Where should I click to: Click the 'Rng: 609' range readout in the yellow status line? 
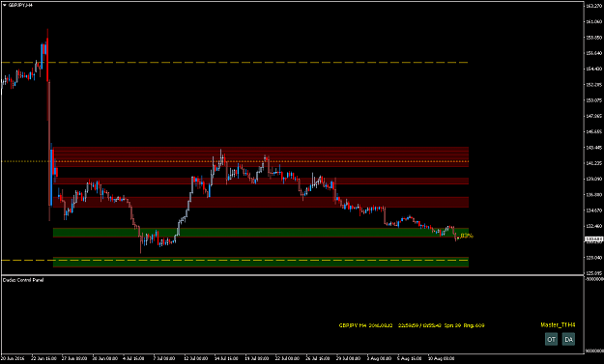(475, 325)
